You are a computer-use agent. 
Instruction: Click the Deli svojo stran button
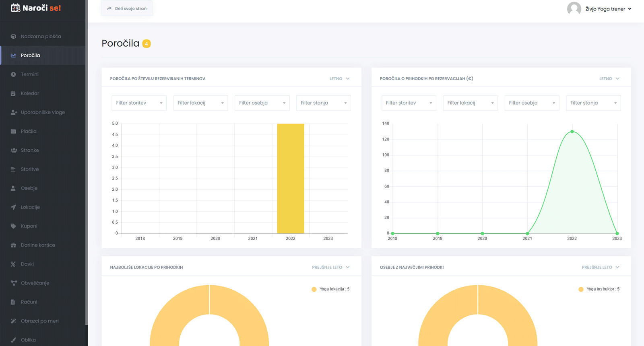(x=127, y=8)
